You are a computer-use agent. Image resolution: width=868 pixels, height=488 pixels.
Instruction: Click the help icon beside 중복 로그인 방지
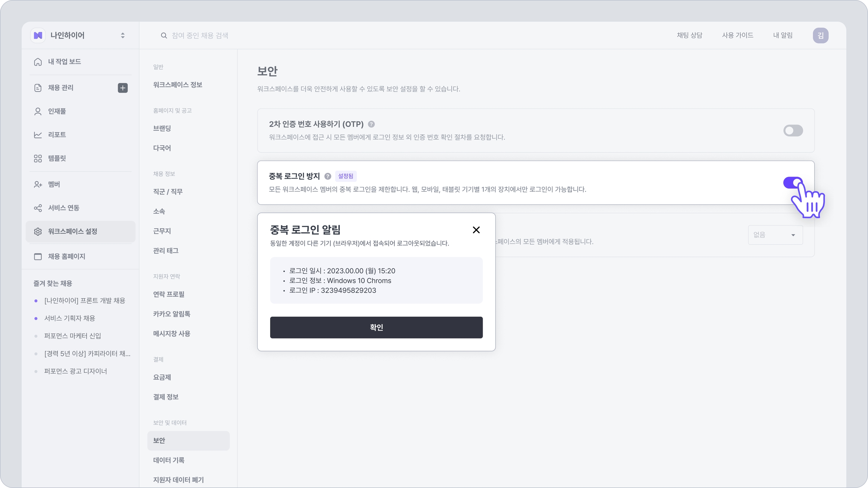(x=328, y=176)
